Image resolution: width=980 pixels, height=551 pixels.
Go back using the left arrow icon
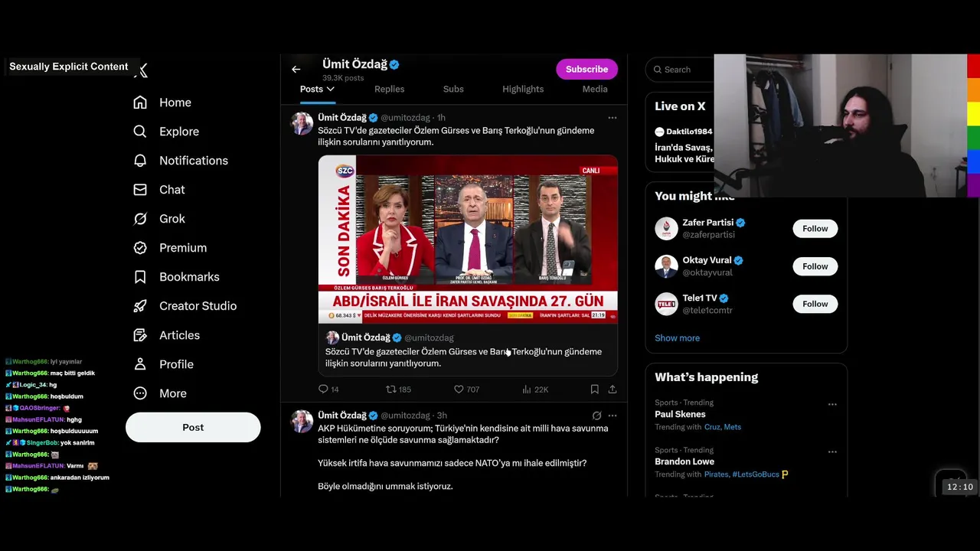[x=296, y=70]
